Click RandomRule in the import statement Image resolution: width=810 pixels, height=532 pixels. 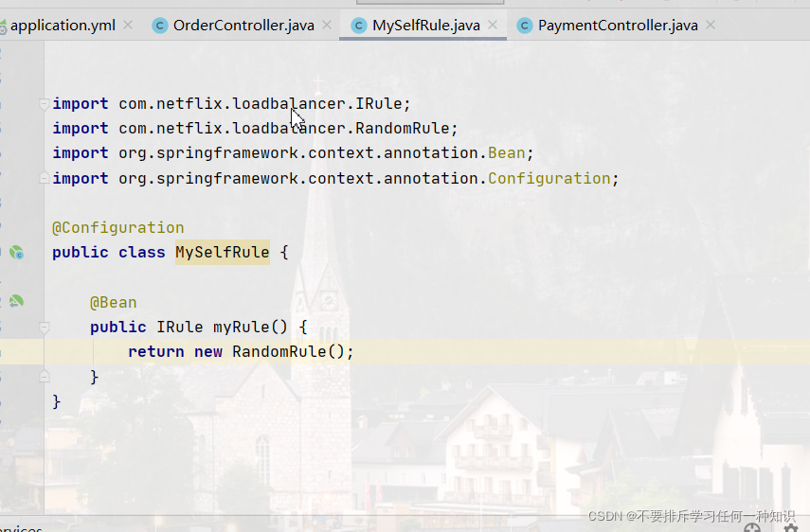403,129
